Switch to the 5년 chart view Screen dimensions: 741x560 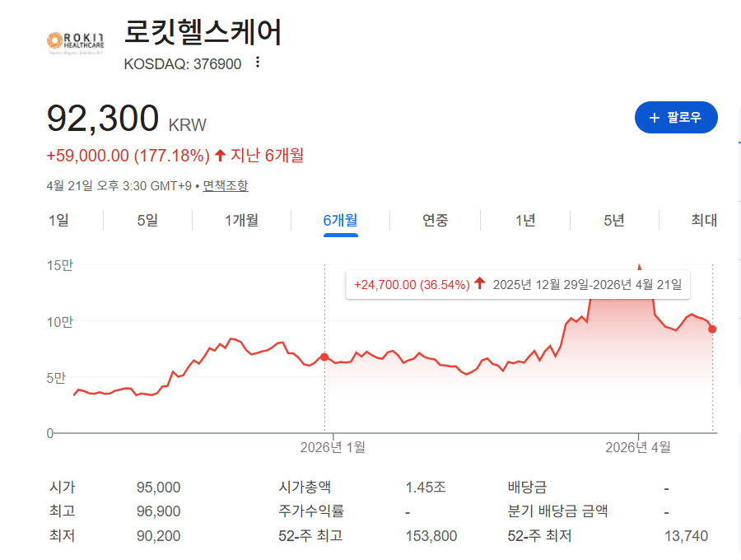click(x=613, y=221)
